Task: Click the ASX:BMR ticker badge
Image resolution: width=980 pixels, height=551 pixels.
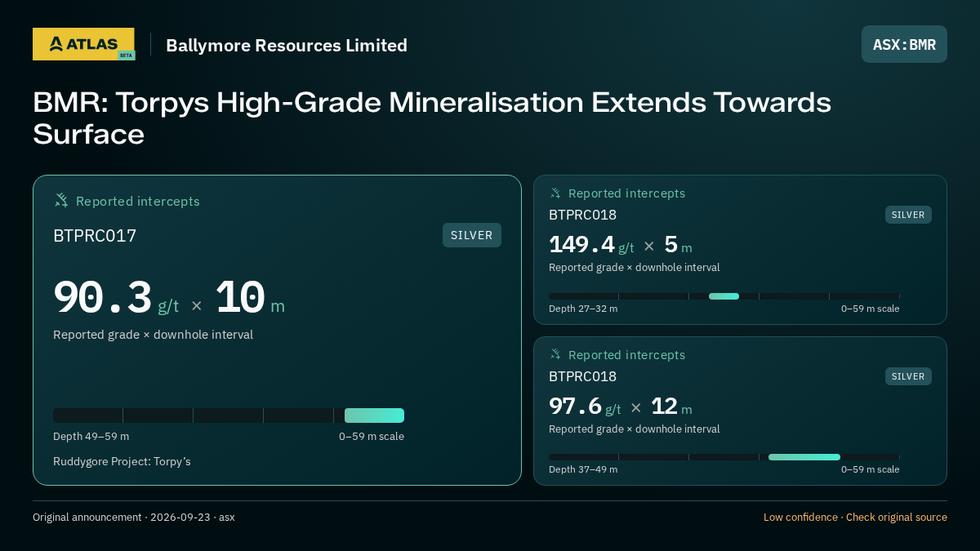Action: tap(904, 44)
